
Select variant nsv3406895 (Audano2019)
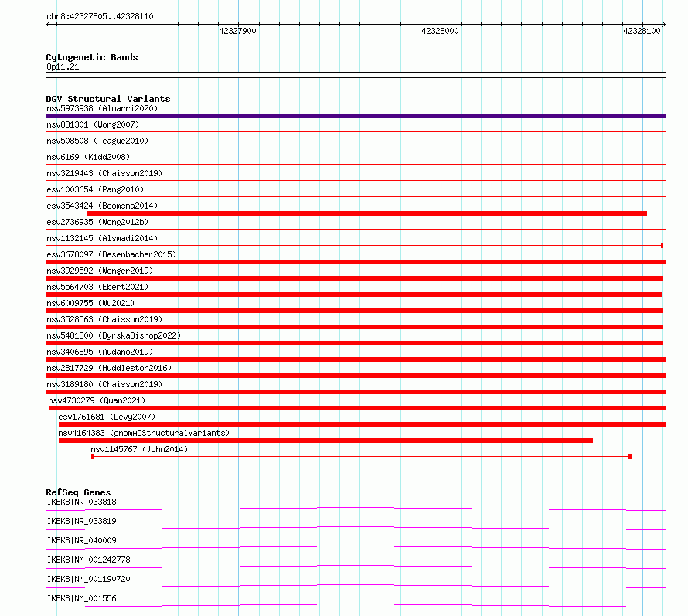click(x=100, y=352)
